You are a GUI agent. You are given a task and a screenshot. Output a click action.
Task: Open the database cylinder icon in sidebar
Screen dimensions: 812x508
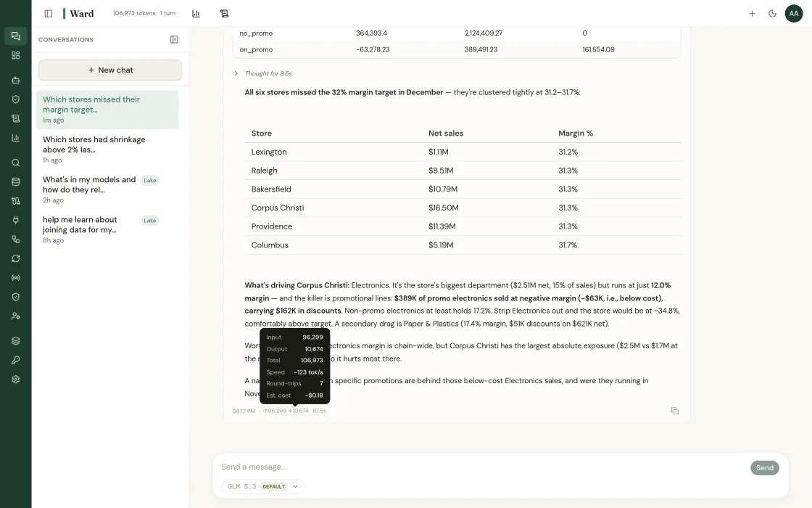15,181
